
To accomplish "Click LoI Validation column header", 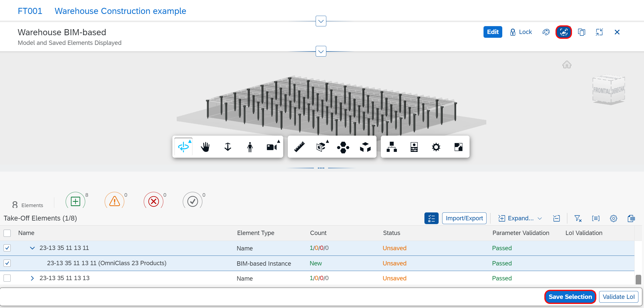I will [x=584, y=233].
